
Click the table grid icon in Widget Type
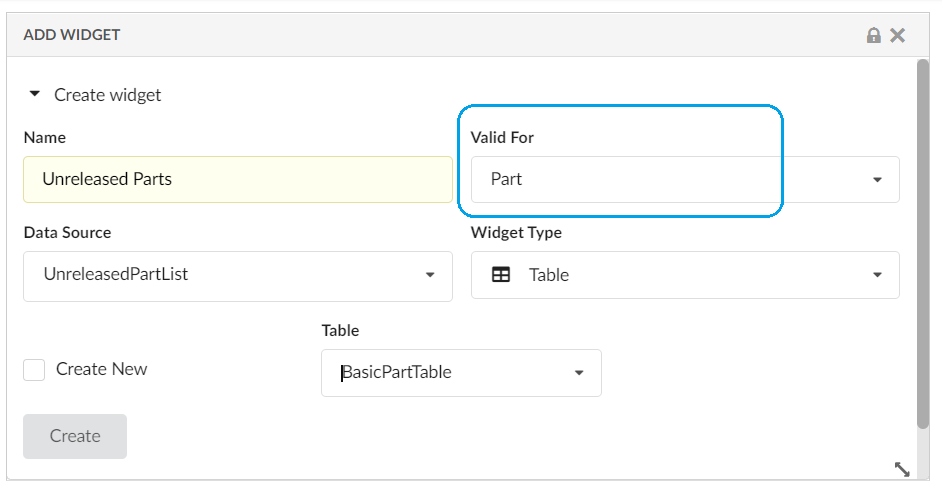click(502, 275)
